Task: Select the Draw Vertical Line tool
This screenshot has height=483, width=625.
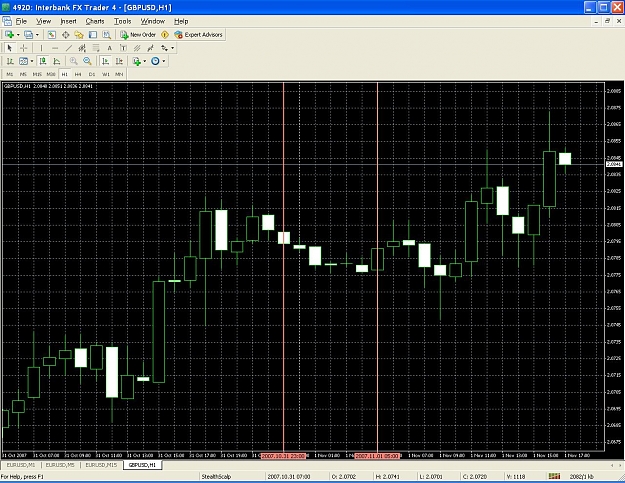Action: pos(41,48)
